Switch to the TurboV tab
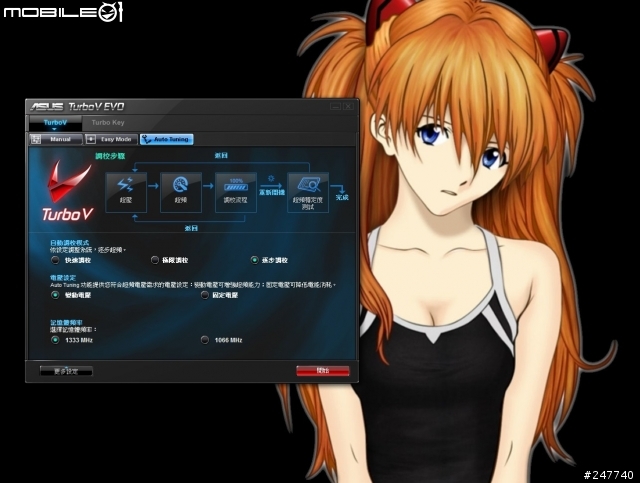Image resolution: width=640 pixels, height=483 pixels. click(55, 122)
